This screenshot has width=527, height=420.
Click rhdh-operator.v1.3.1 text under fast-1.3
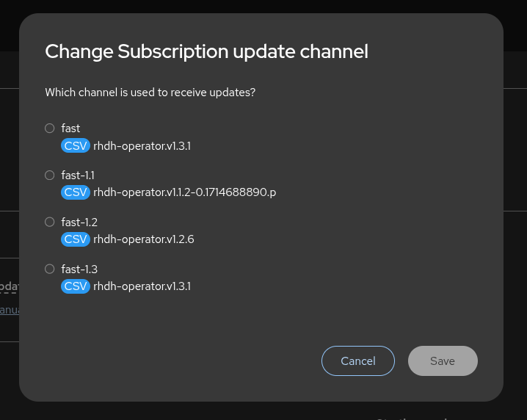(142, 286)
